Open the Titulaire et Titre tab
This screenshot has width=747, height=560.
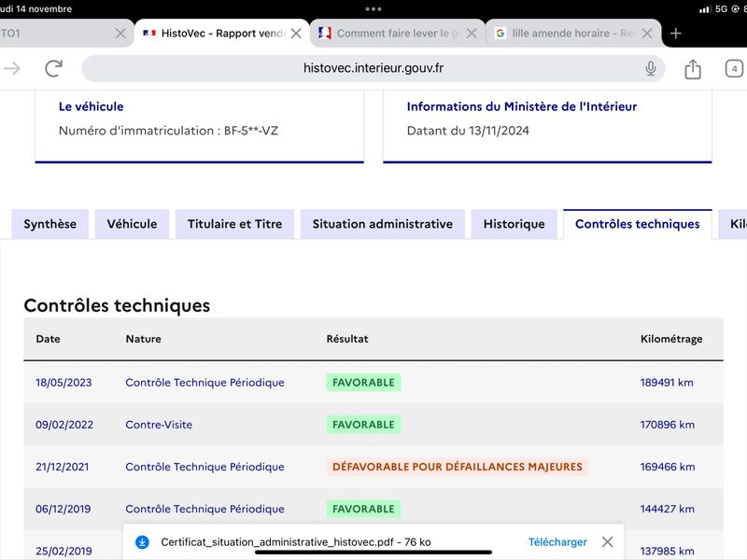235,224
